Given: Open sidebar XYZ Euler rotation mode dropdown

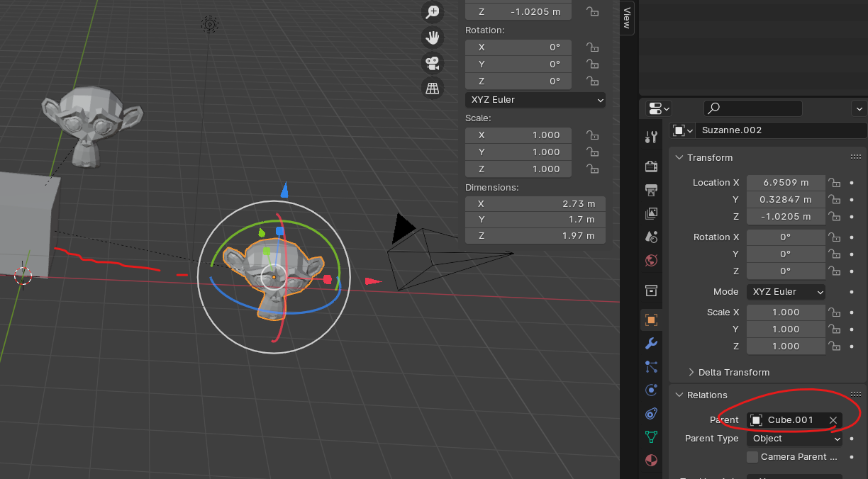Looking at the screenshot, I should tap(535, 100).
